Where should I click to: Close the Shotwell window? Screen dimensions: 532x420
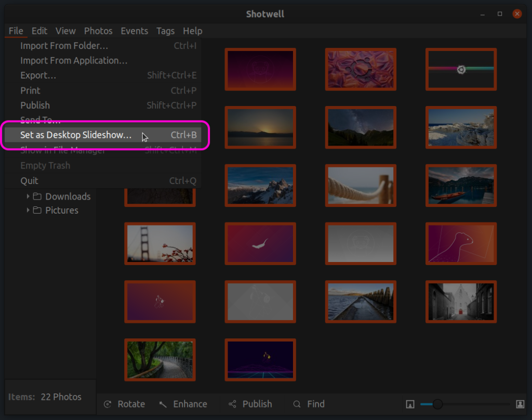pyautogui.click(x=517, y=14)
